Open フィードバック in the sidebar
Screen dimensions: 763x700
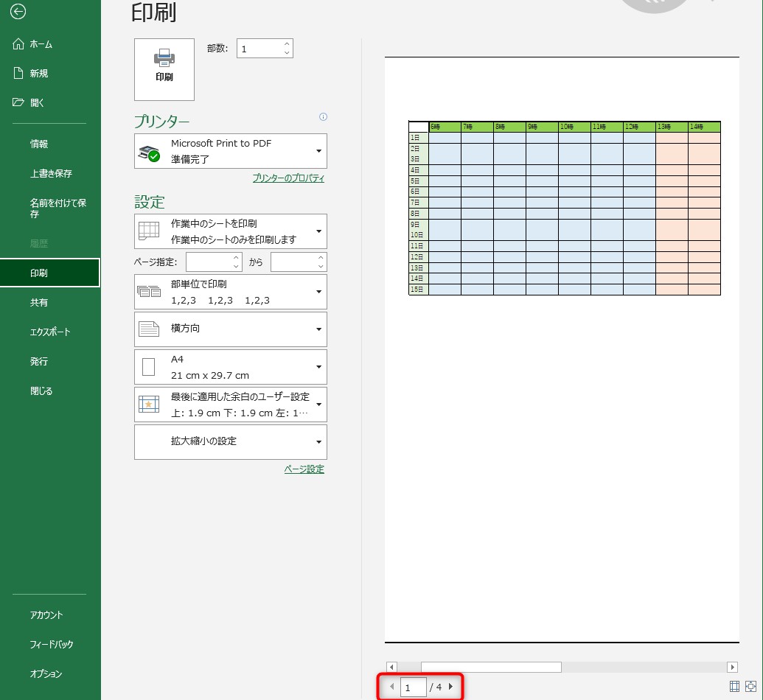52,645
